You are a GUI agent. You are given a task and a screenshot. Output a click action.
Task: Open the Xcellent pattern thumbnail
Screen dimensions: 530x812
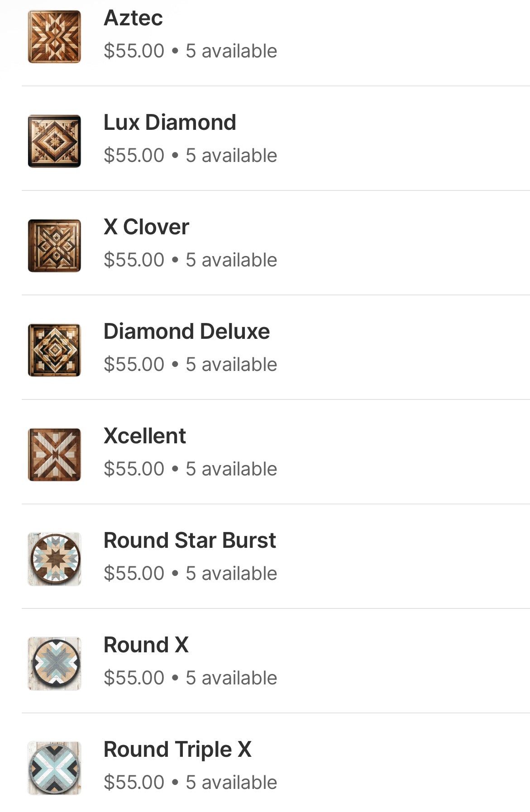point(54,455)
